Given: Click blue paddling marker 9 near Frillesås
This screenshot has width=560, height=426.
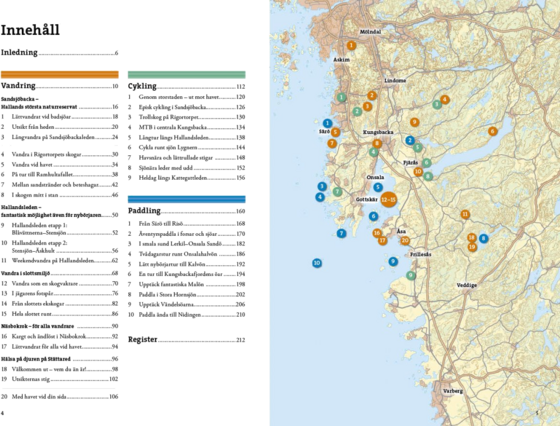Looking at the screenshot, I should [393, 261].
